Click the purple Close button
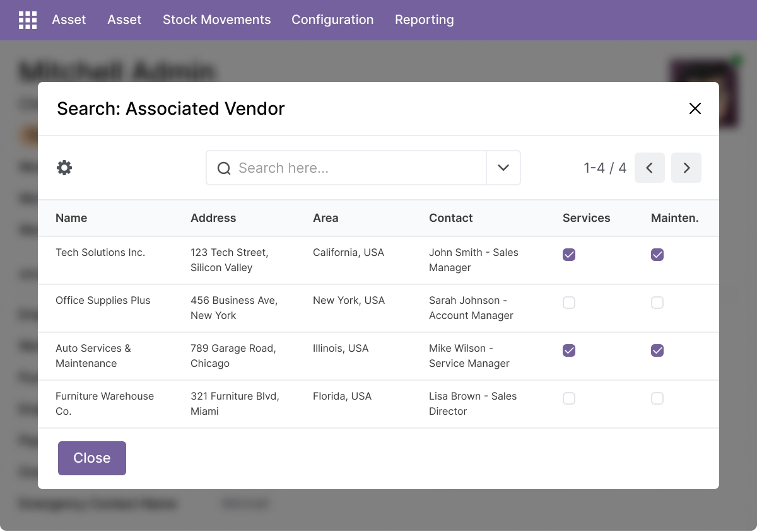 (92, 458)
